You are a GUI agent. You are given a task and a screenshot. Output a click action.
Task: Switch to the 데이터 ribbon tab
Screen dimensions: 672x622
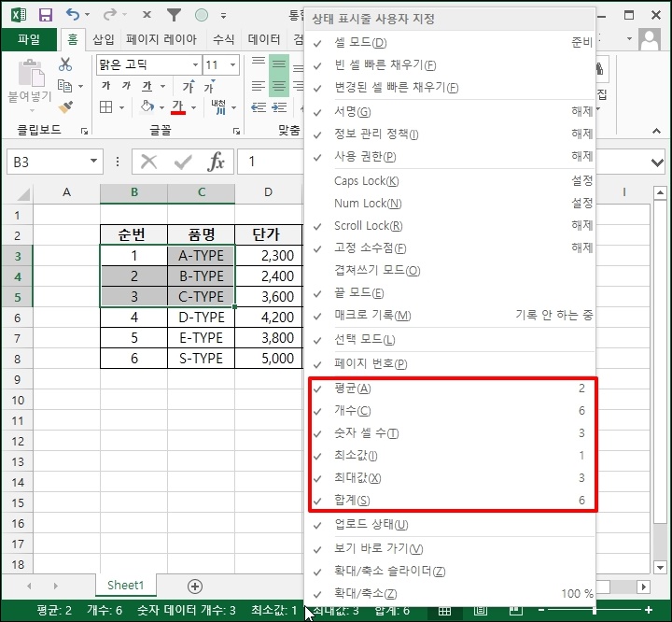coord(263,40)
